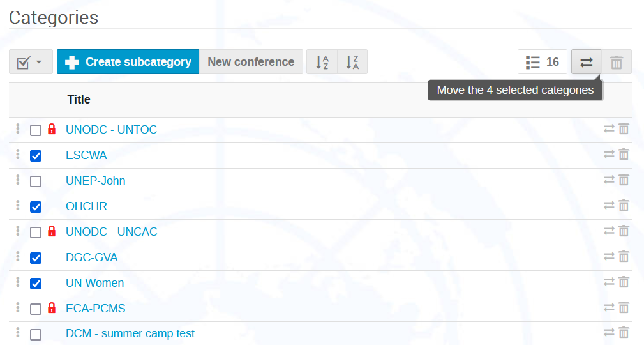The height and width of the screenshot is (345, 644).
Task: Open the DGC-GVA category link
Action: coord(91,257)
